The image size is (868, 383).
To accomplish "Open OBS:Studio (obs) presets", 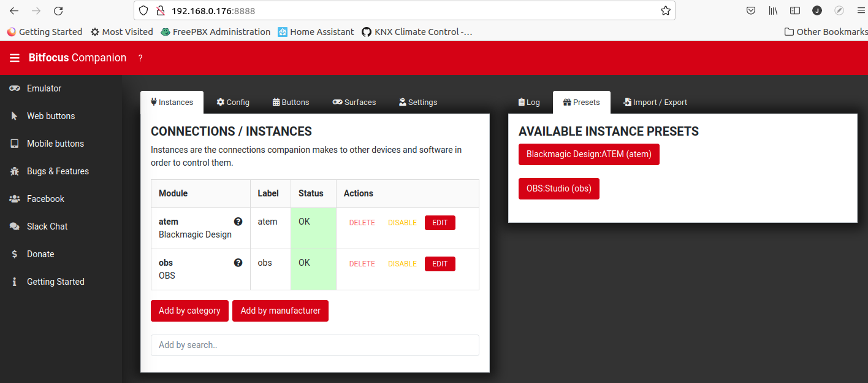I will pos(559,188).
